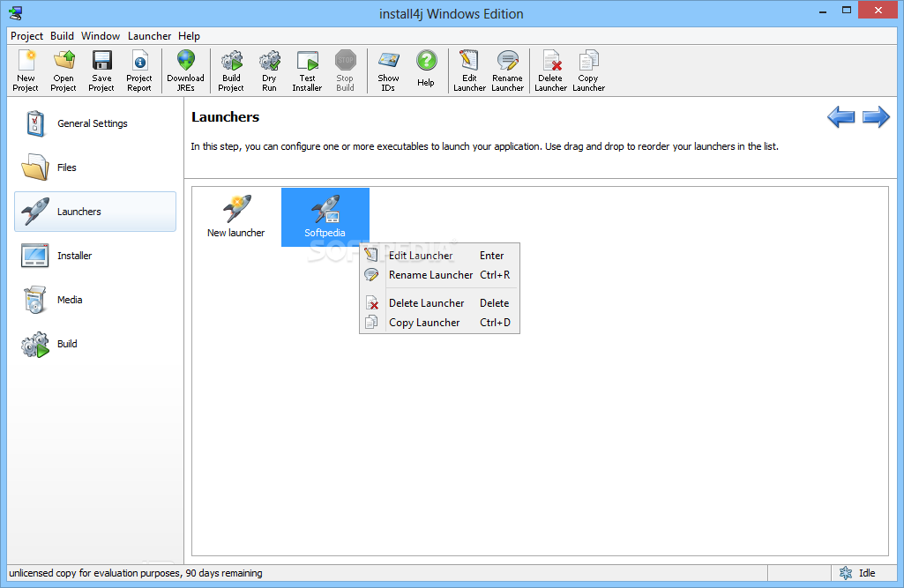This screenshot has width=904, height=588.
Task: Choose Delete Launcher in the context menu
Action: pos(439,303)
